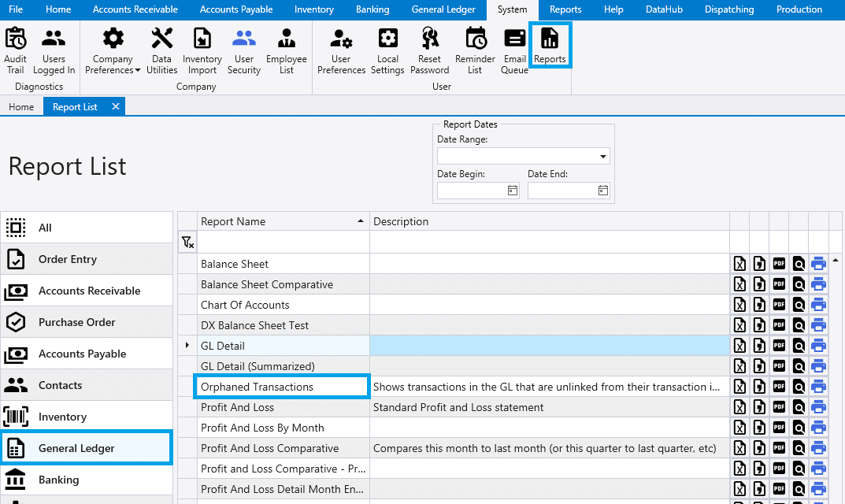Image resolution: width=845 pixels, height=504 pixels.
Task: Export Orphaned Transactions to PDF
Action: pos(780,387)
